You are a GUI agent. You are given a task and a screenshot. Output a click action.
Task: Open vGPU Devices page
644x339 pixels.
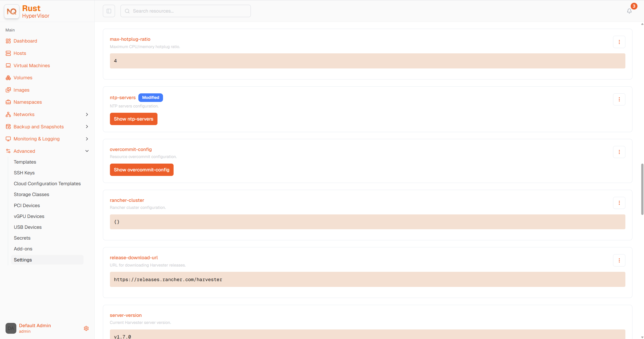click(x=29, y=216)
